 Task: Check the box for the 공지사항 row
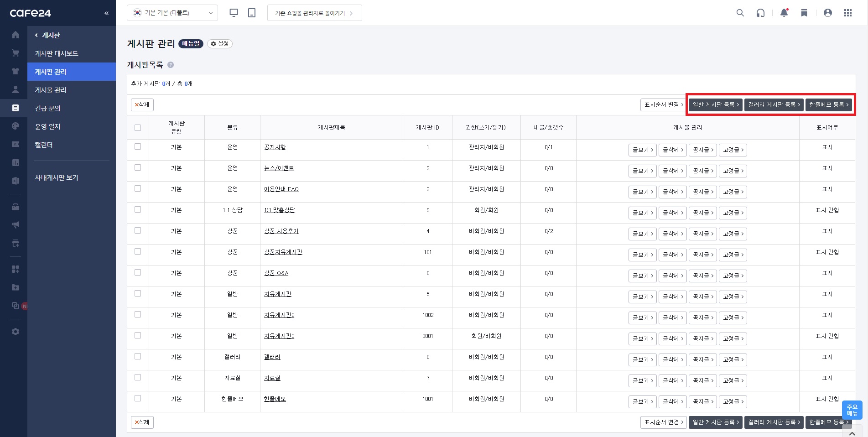click(x=138, y=146)
